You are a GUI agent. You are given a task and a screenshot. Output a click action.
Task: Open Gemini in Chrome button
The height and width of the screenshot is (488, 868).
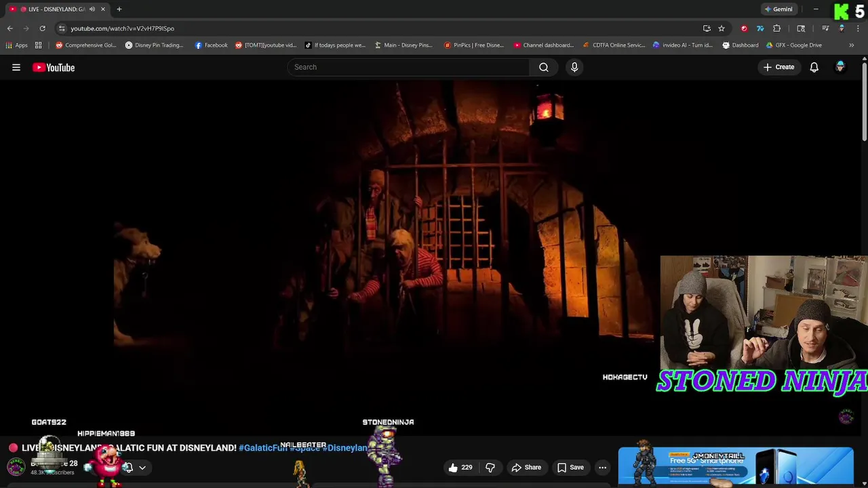point(778,9)
